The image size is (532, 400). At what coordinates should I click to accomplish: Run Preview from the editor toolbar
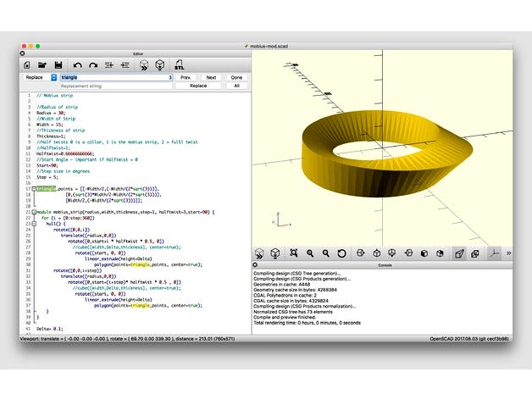click(x=144, y=65)
